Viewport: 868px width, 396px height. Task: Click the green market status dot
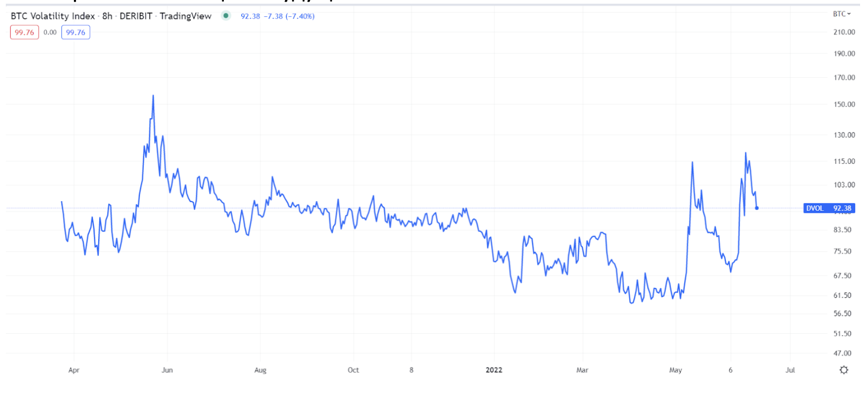(226, 16)
